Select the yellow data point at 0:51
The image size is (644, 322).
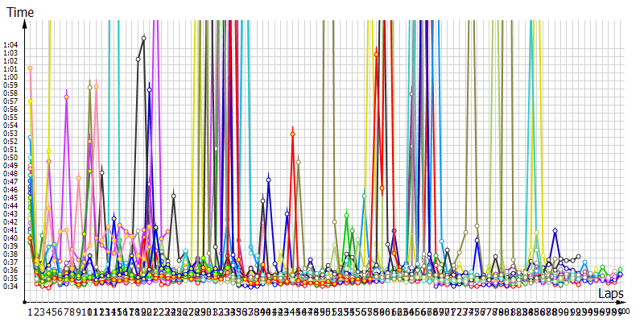[48, 151]
